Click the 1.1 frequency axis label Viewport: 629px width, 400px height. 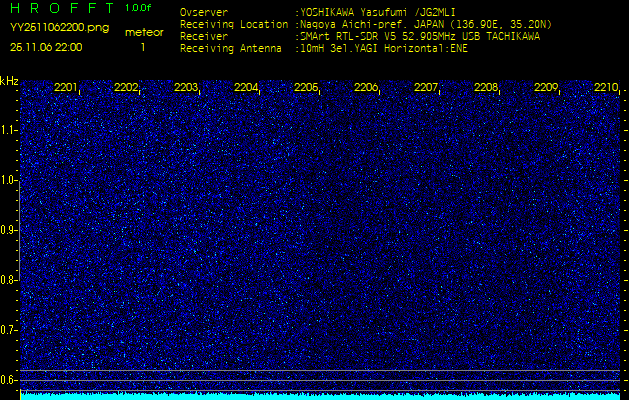pos(9,130)
